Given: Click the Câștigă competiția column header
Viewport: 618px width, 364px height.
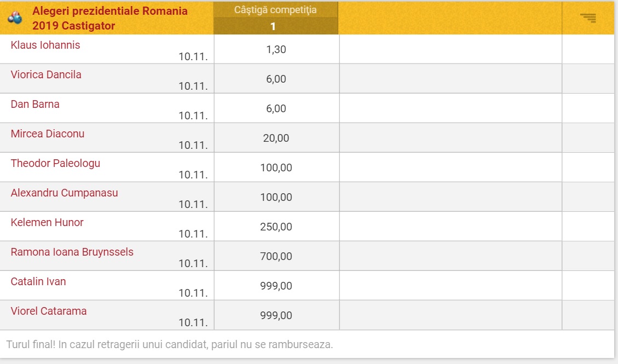Looking at the screenshot, I should click(275, 10).
